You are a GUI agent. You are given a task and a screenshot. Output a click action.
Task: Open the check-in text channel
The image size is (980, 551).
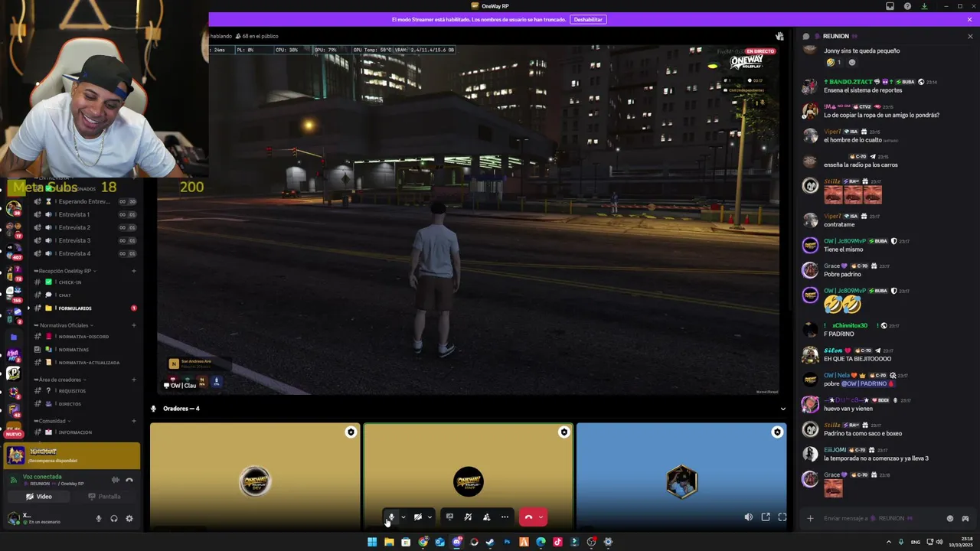[x=85, y=282]
